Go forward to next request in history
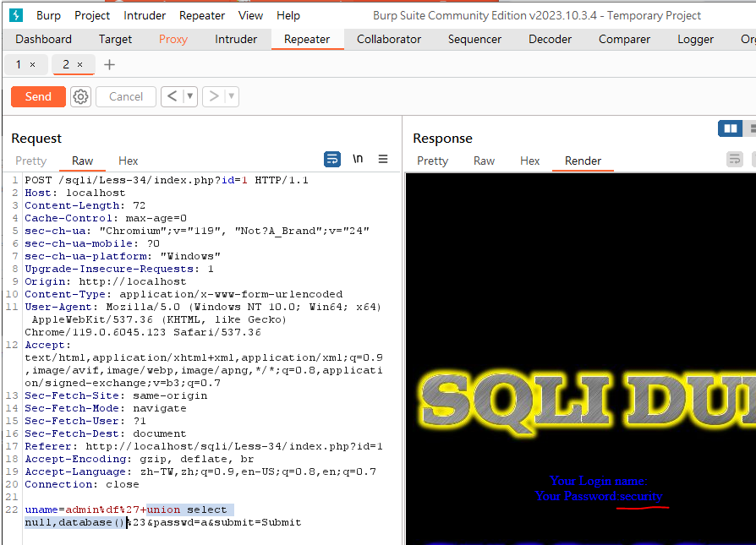Viewport: 756px width, 545px height. 214,96
